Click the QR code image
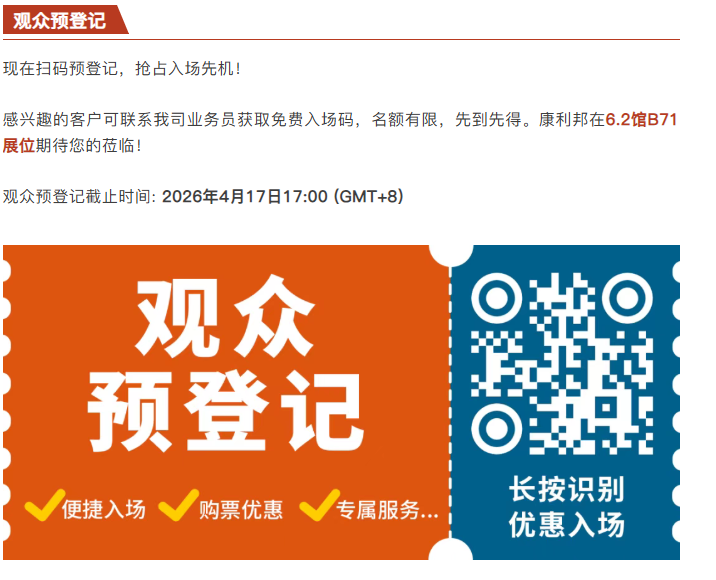 [x=562, y=364]
